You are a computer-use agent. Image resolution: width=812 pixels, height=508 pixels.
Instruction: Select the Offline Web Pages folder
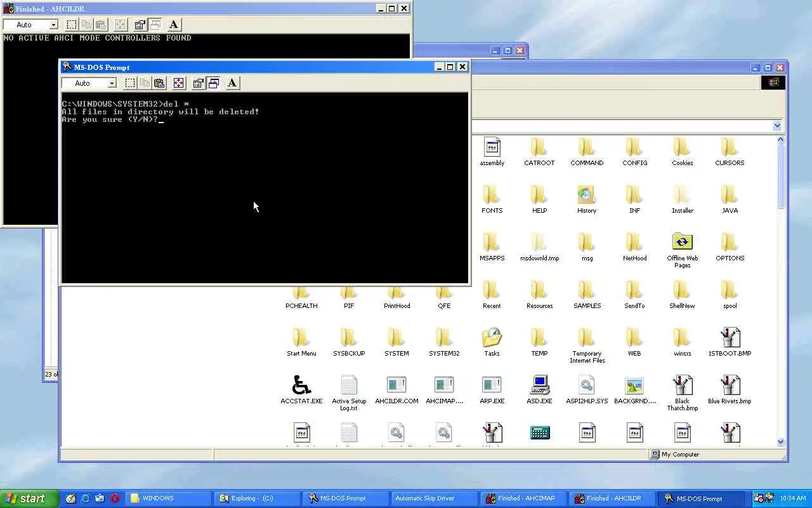(x=682, y=250)
